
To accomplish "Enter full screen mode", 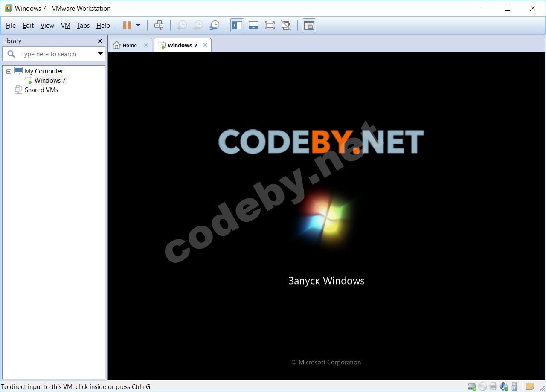I will coord(270,26).
